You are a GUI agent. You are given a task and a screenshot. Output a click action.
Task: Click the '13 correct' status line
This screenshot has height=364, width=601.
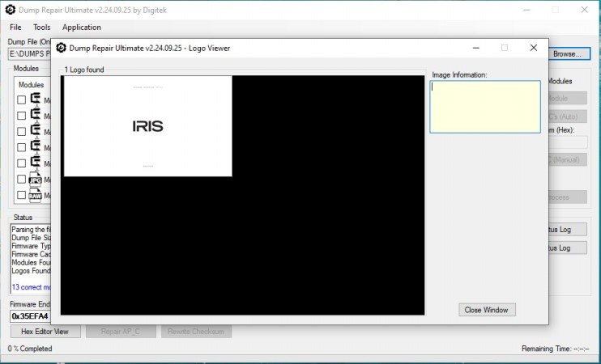coord(31,287)
